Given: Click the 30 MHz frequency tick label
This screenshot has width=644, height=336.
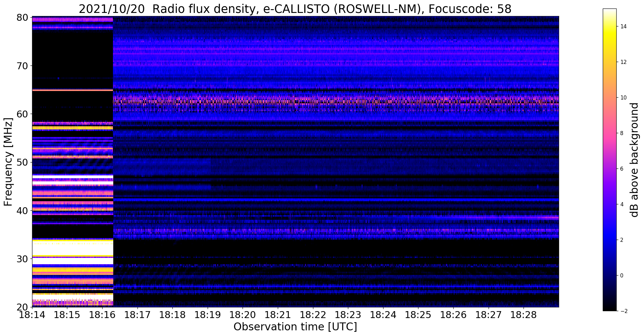Looking at the screenshot, I should tap(22, 259).
